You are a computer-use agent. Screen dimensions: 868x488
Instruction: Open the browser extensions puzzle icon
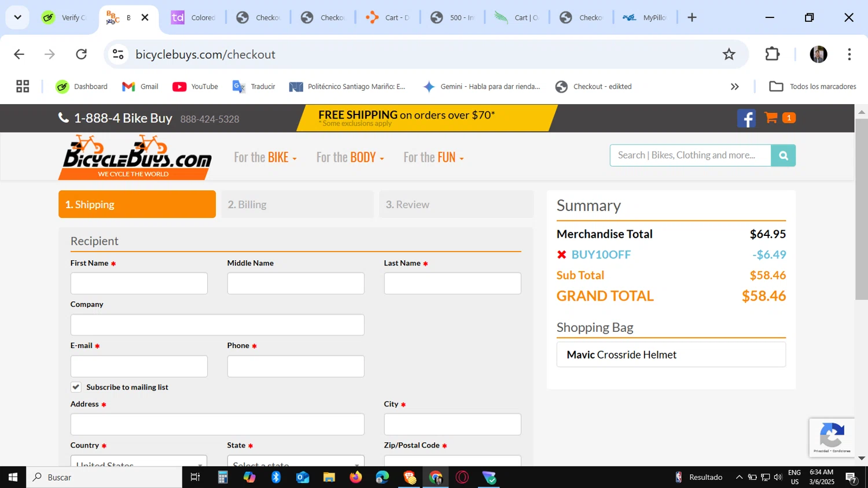[773, 54]
